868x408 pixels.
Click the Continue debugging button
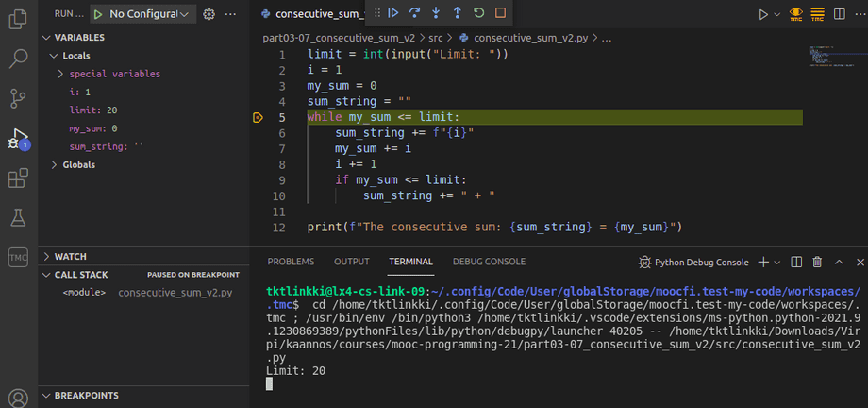coord(393,13)
